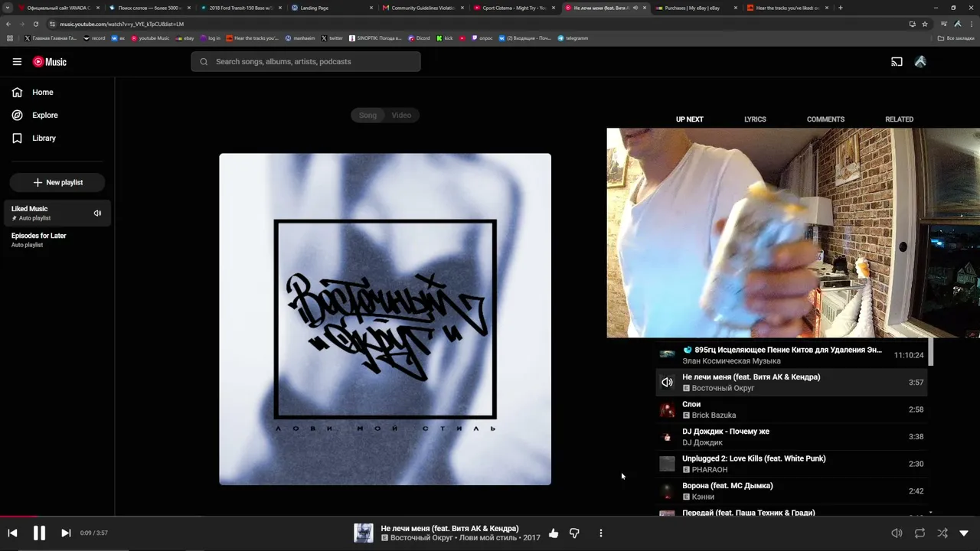This screenshot has height=551, width=980.
Task: Select Не лечи меня in the queue
Action: click(x=791, y=383)
